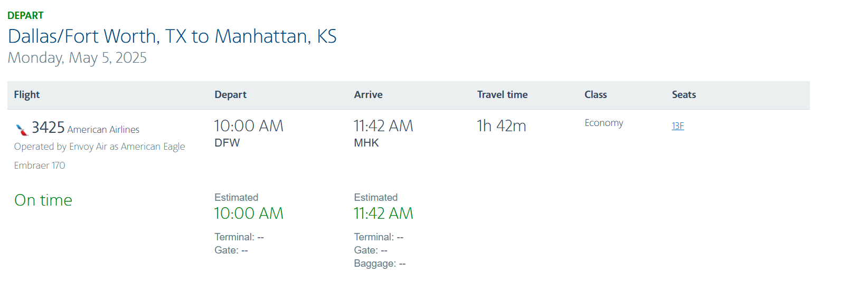Select the MHK airport code
The height and width of the screenshot is (282, 868).
366,143
